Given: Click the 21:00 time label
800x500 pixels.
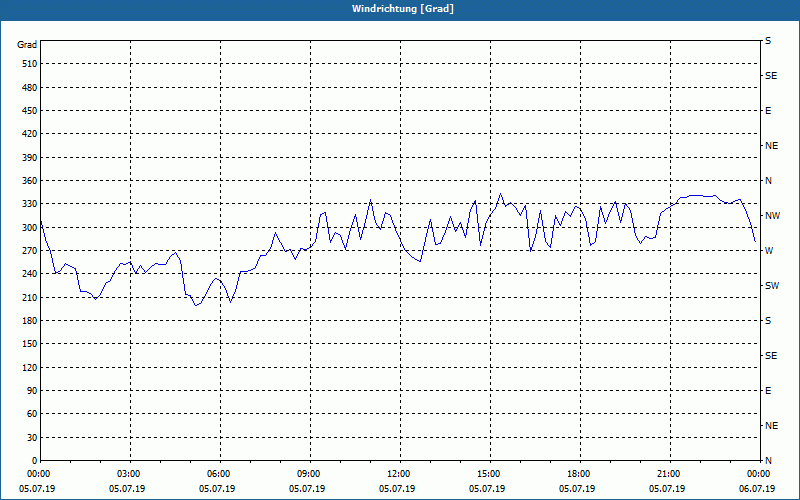Looking at the screenshot, I should tap(667, 474).
